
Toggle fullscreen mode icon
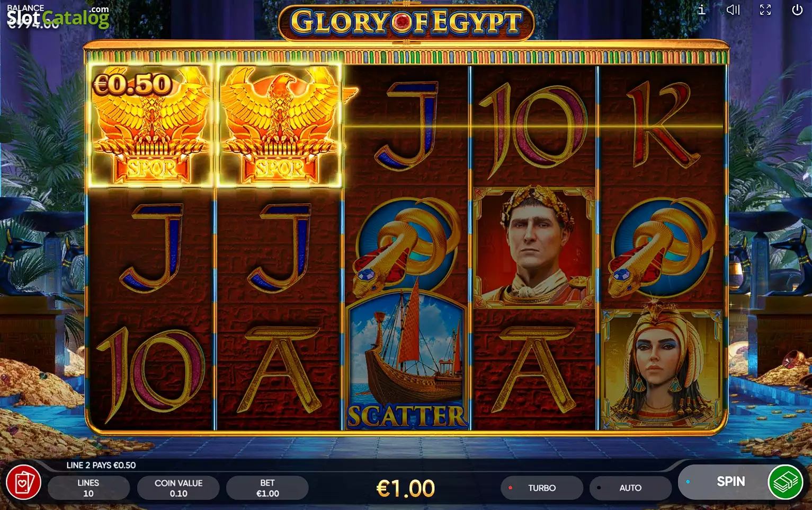pyautogui.click(x=765, y=10)
